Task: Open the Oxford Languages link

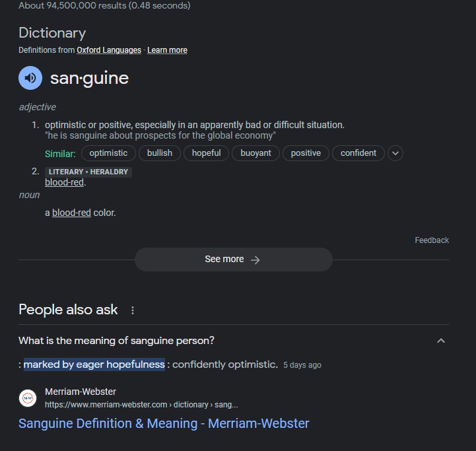Action: pos(109,50)
